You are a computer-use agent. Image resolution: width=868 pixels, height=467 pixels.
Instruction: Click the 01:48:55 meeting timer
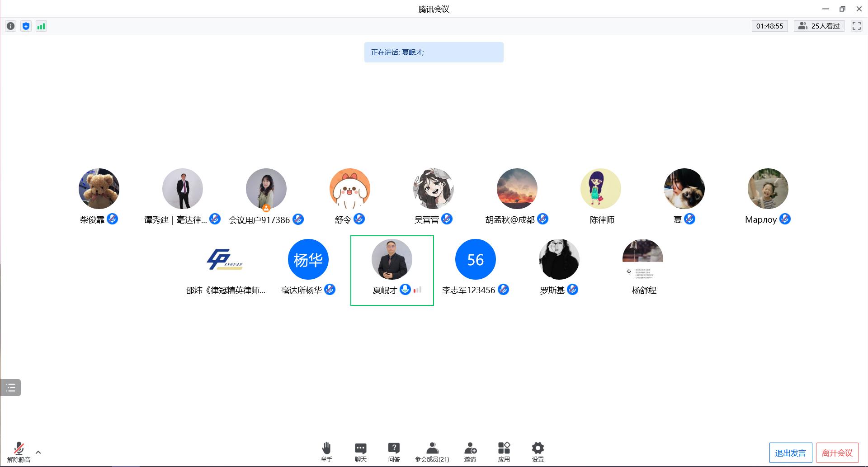coord(770,26)
